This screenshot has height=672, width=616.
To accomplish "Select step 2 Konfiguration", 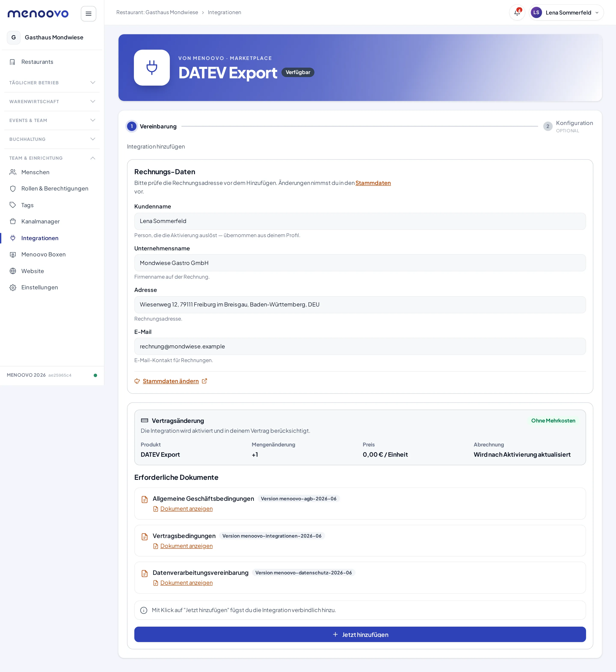I will pos(568,126).
